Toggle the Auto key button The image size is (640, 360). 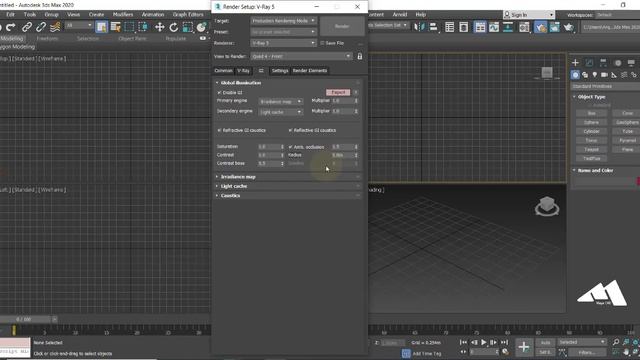(x=545, y=342)
